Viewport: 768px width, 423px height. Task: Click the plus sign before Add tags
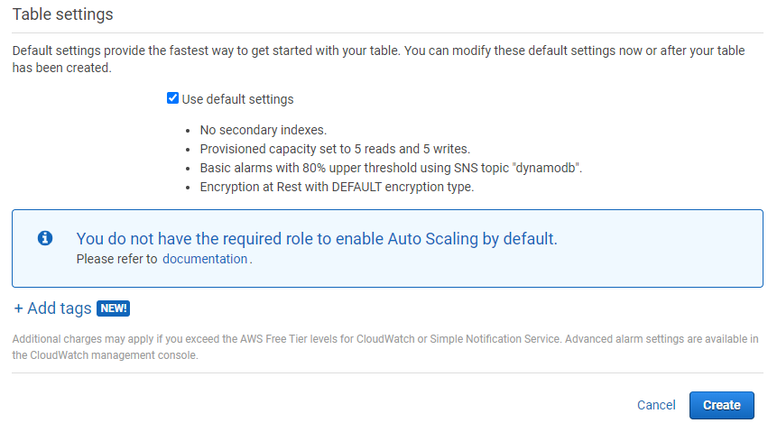(x=18, y=308)
